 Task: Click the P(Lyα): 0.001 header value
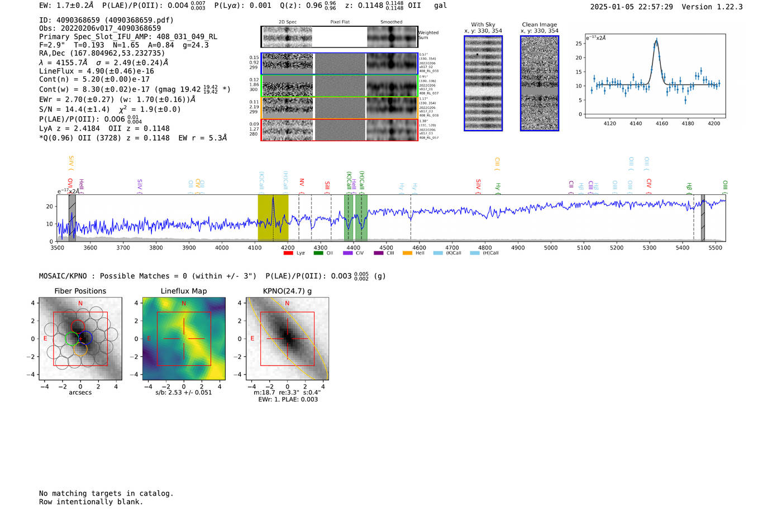click(243, 6)
